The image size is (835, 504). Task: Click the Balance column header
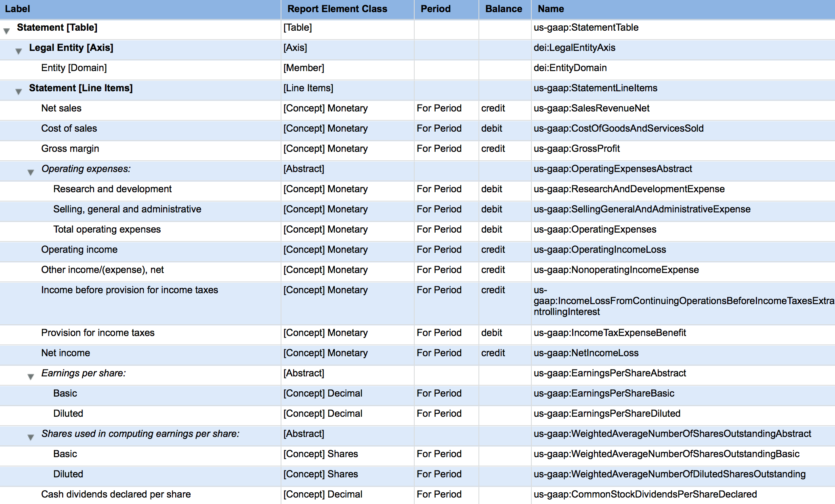tap(503, 9)
